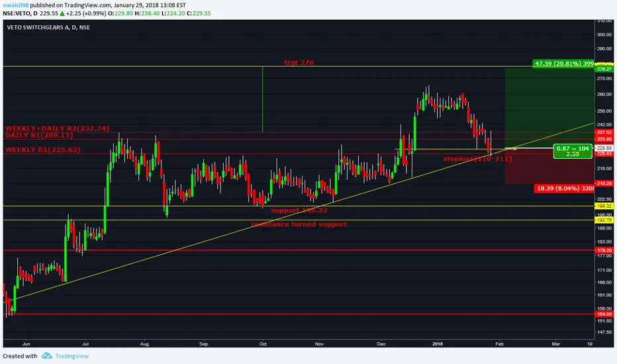Click the high value H:238.40 in header
This screenshot has width=617, height=364.
pyautogui.click(x=147, y=13)
